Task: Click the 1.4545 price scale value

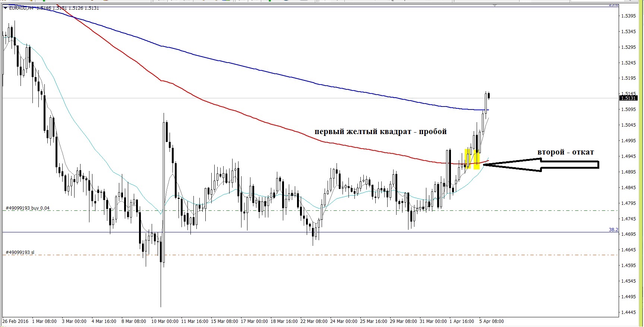Action: click(x=628, y=281)
